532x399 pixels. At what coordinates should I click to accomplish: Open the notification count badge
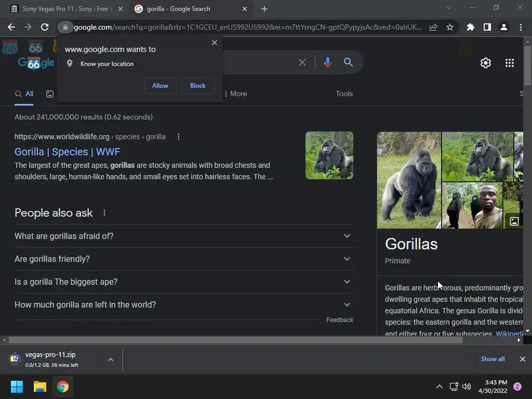tap(517, 387)
